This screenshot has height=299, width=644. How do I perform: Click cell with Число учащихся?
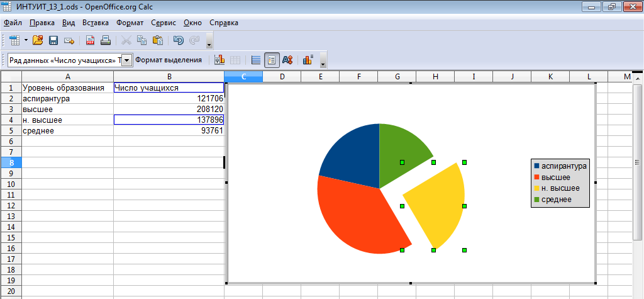pos(169,87)
